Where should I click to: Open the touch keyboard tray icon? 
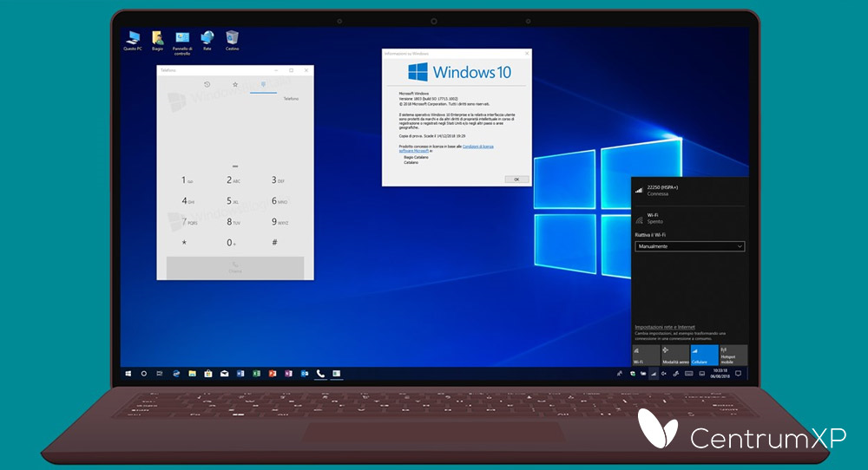click(688, 374)
